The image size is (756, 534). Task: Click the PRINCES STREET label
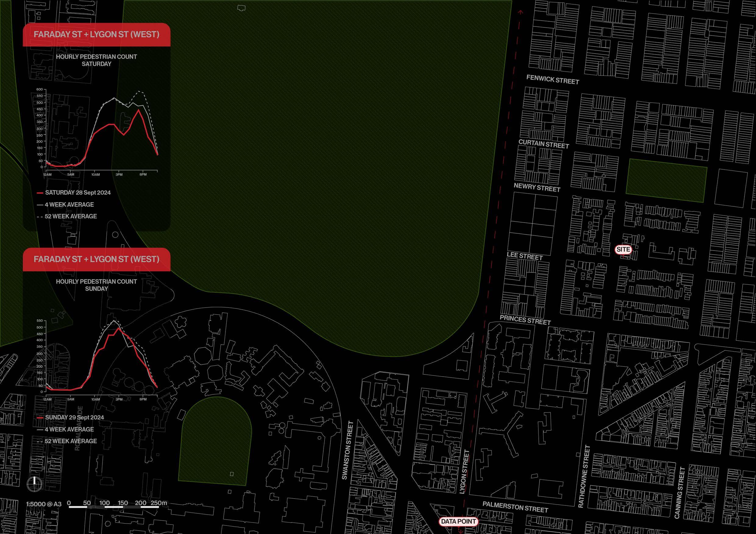click(x=525, y=320)
